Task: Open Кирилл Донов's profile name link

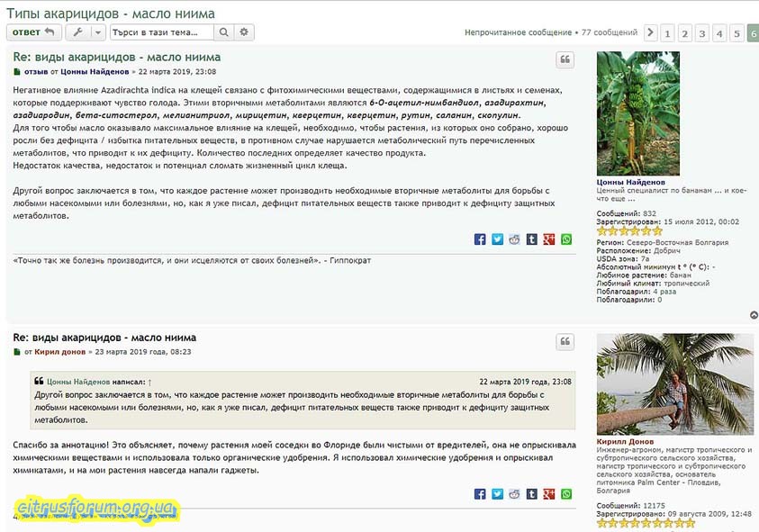Action: [628, 442]
